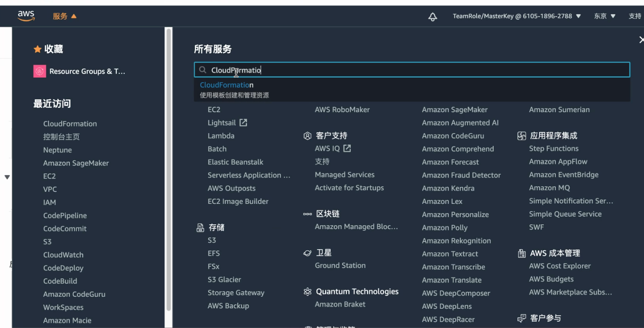Screen dimensions: 644x328
Task: Click the 应用程序集成 category icon
Action: pyautogui.click(x=522, y=136)
